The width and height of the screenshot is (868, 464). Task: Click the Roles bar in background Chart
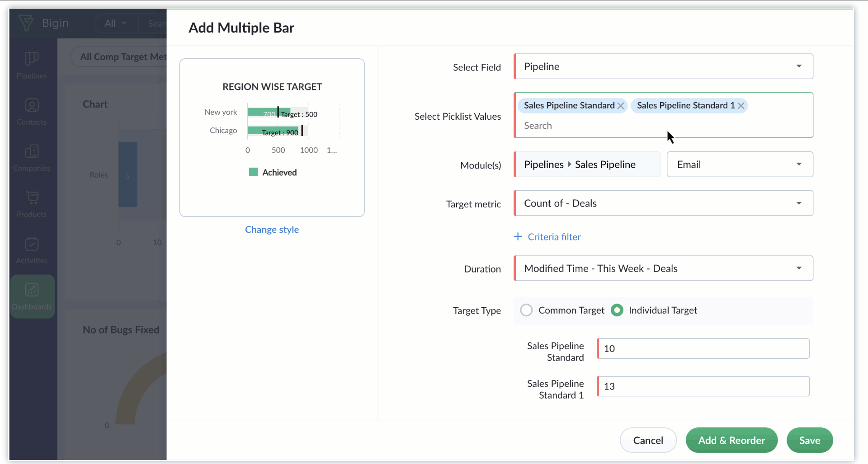pyautogui.click(x=128, y=174)
